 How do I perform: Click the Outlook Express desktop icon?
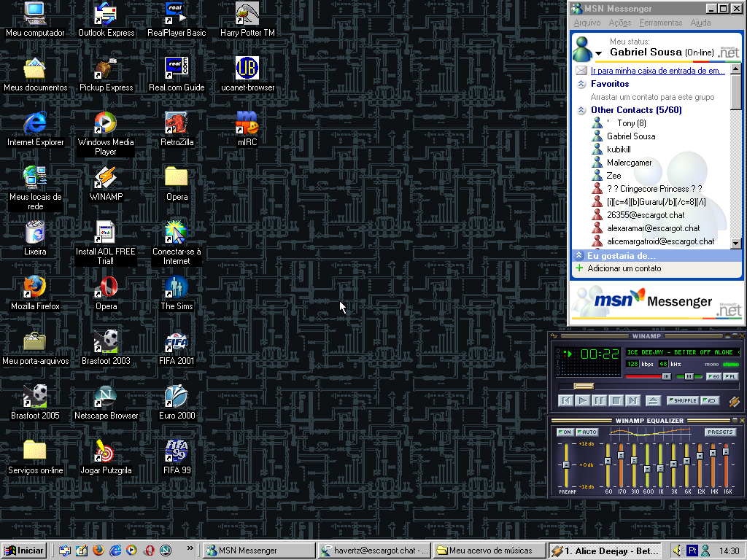[x=106, y=19]
